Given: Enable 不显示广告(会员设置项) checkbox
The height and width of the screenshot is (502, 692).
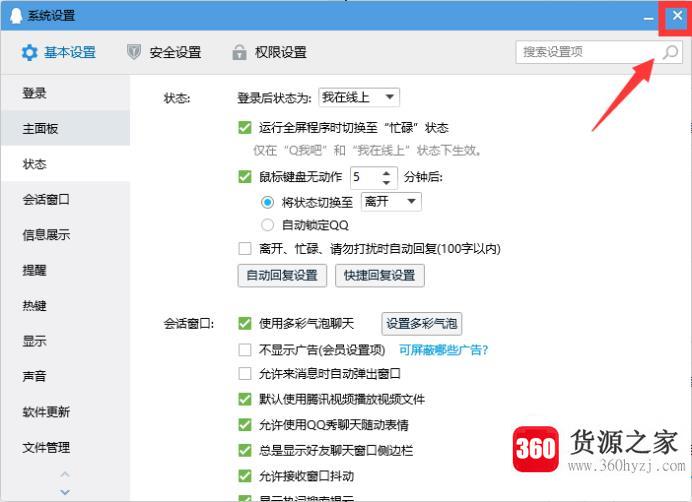Looking at the screenshot, I should pos(244,350).
